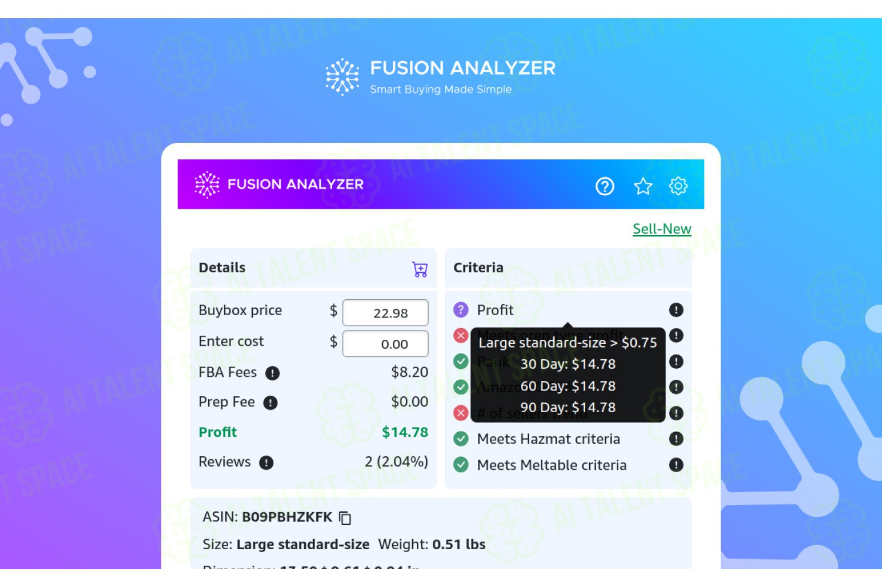Click the Meltable criteria info icon
The image size is (882, 588).
tap(676, 465)
